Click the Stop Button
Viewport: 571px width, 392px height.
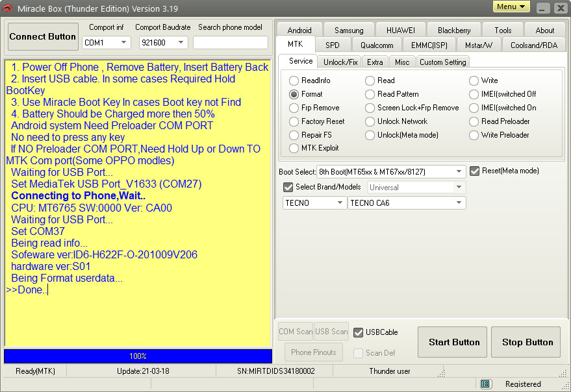coord(526,342)
